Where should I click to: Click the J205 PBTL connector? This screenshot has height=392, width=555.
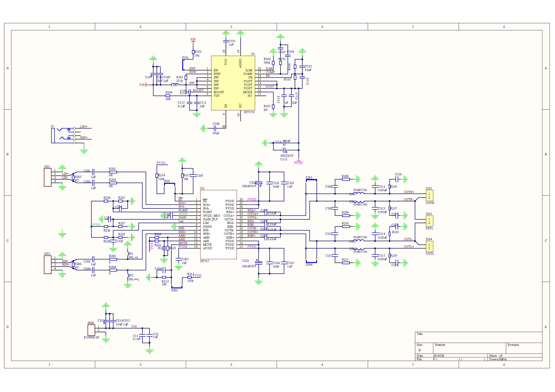pyautogui.click(x=429, y=221)
